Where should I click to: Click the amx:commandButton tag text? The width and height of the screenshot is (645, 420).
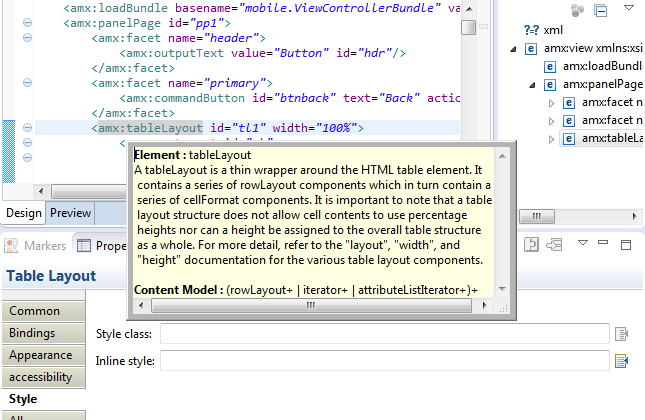tap(185, 98)
